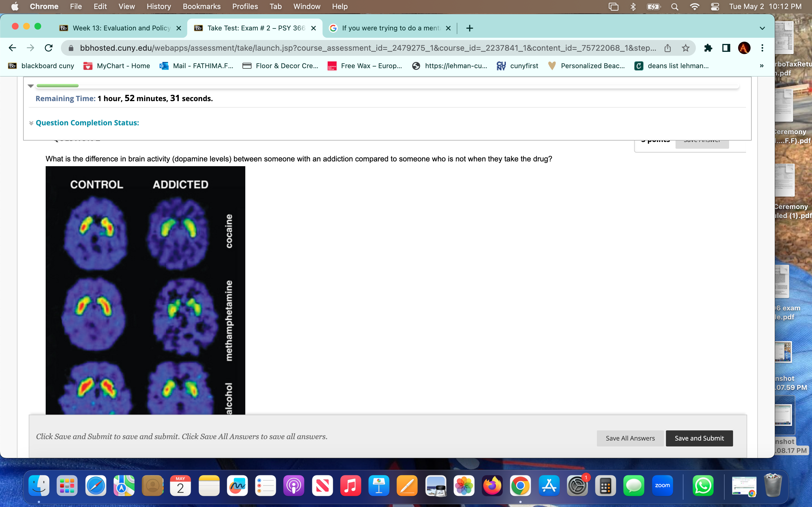Open Chrome extensions puzzle icon
The width and height of the screenshot is (812, 507).
tap(709, 48)
